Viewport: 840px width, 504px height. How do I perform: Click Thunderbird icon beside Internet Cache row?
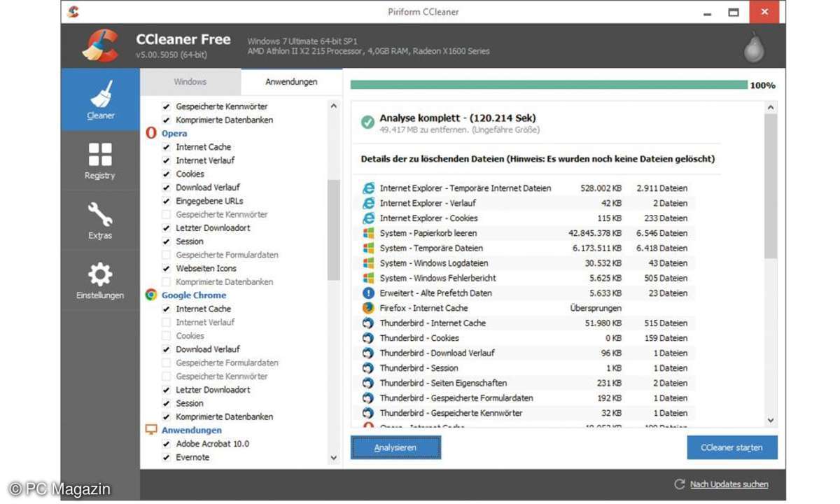click(368, 323)
